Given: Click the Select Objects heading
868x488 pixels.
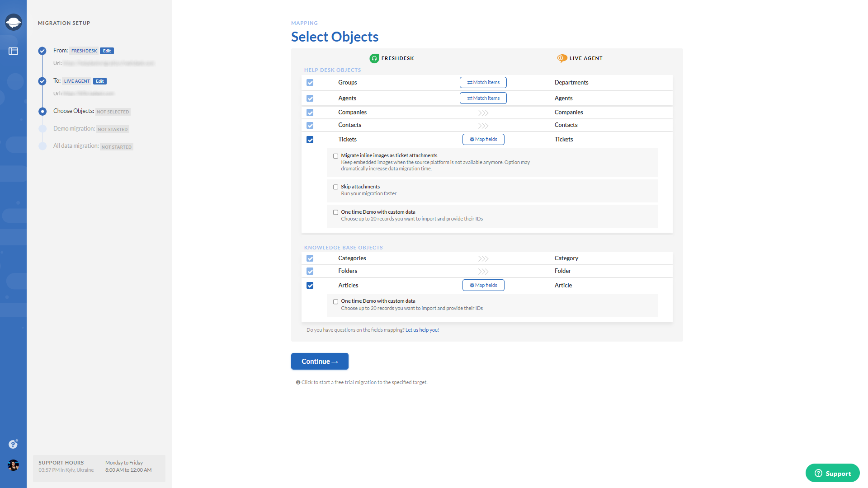Looking at the screenshot, I should click(x=335, y=37).
